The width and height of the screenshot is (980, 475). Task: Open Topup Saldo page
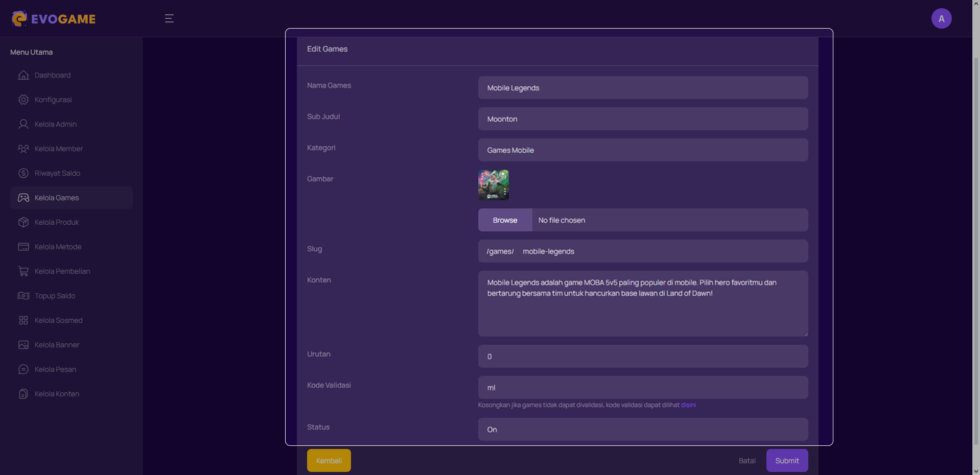[x=72, y=296]
